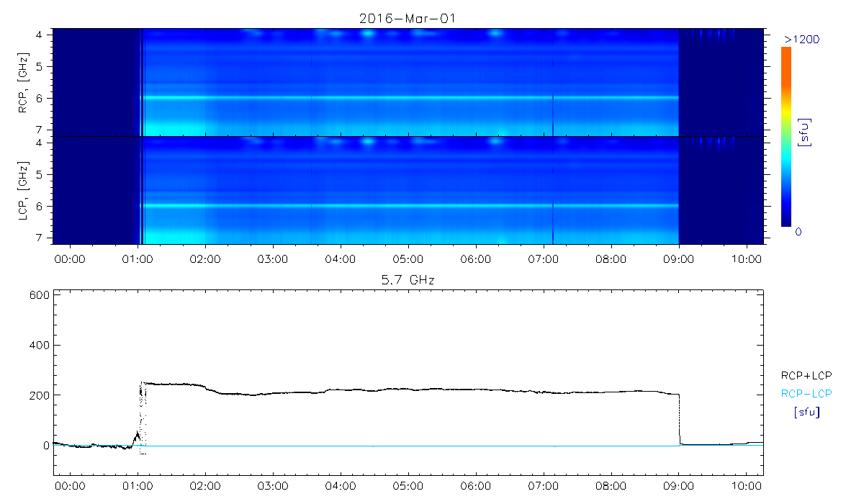The height and width of the screenshot is (504, 864).
Task: Select the >1200 colorbar maximum label
Action: (801, 39)
